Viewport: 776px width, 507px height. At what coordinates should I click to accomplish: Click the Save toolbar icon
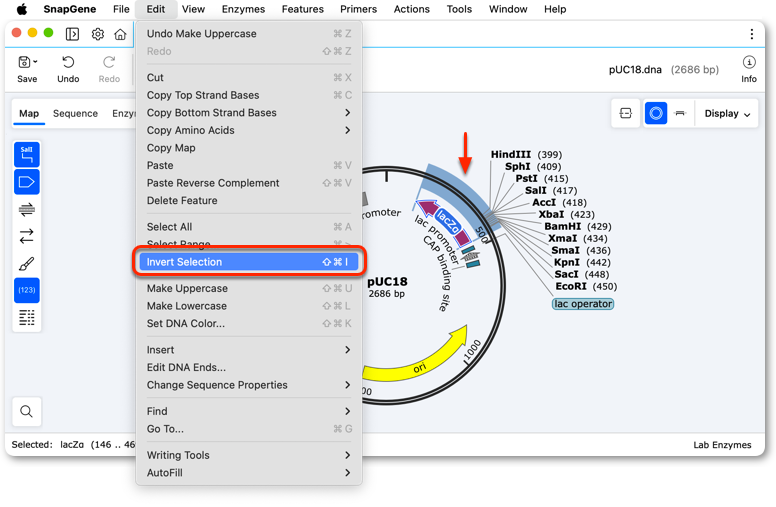pyautogui.click(x=24, y=62)
